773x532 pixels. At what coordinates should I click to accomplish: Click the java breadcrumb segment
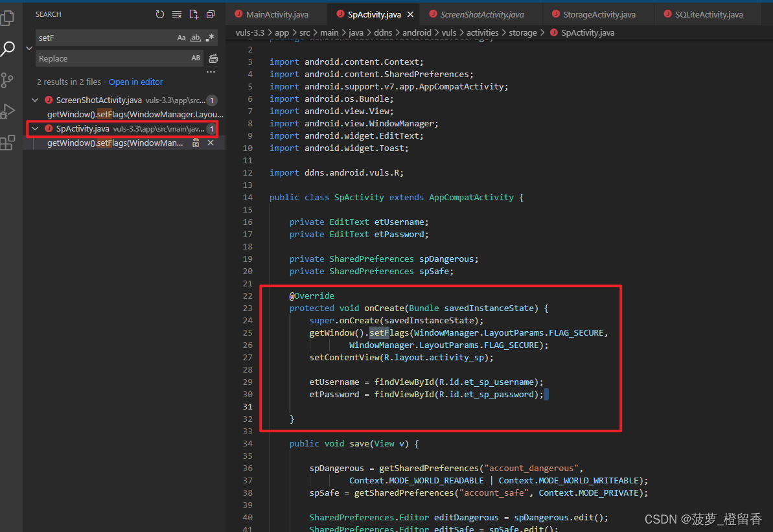356,32
